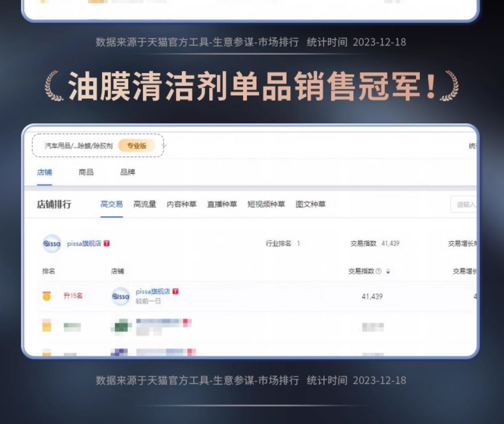Screen dimensions: 504x424
Task: Select the 内容种草 ranking tab
Action: [x=182, y=204]
